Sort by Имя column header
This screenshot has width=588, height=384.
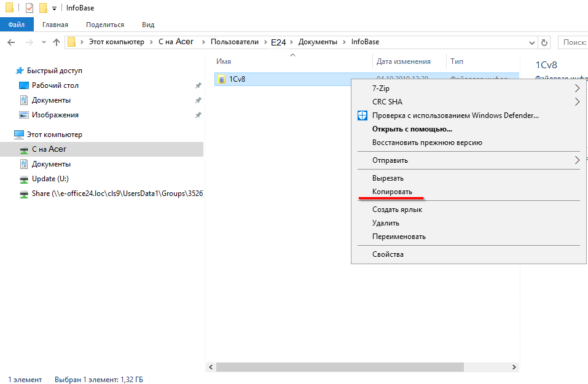224,61
